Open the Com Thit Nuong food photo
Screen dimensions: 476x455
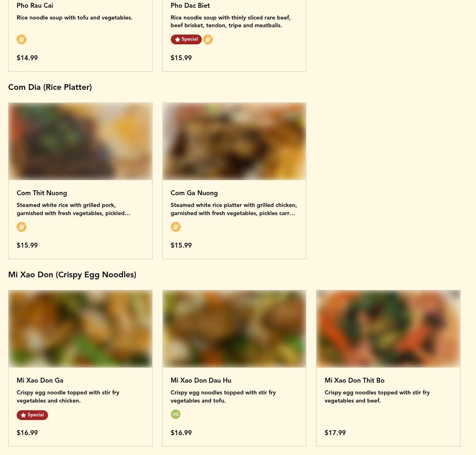click(80, 142)
